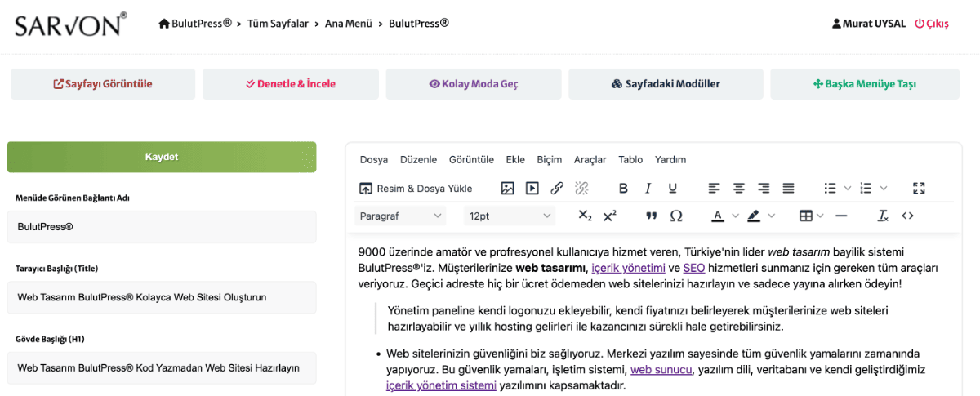Switch editor to fullscreen
Screen dimensions: 980x396
(919, 189)
